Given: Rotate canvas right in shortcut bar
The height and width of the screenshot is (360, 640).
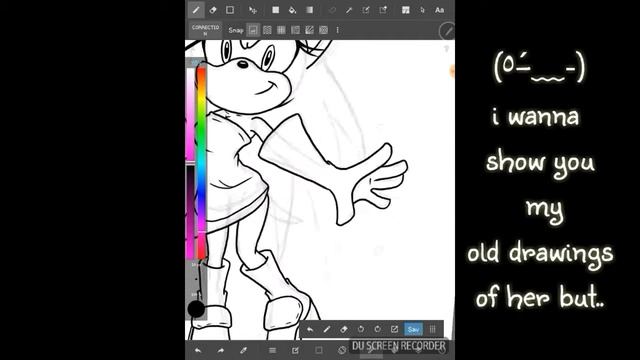Looking at the screenshot, I should click(378, 329).
